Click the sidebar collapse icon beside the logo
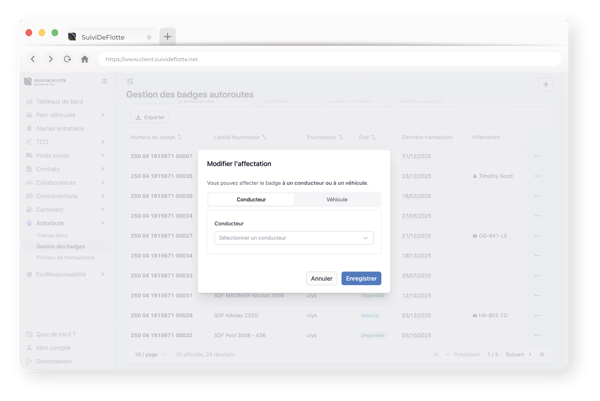This screenshot has width=600, height=401. (x=104, y=81)
